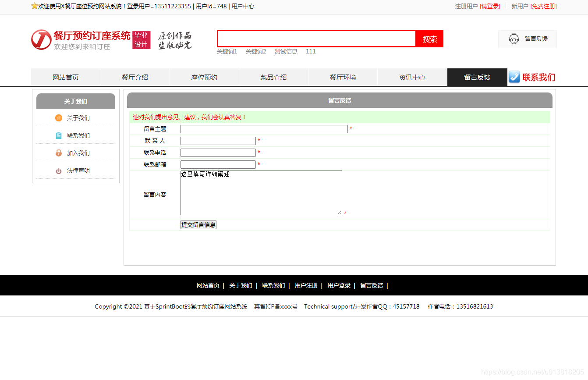Click the power icon next to 法律声明
Viewport: 588px width, 380px height.
pos(58,170)
